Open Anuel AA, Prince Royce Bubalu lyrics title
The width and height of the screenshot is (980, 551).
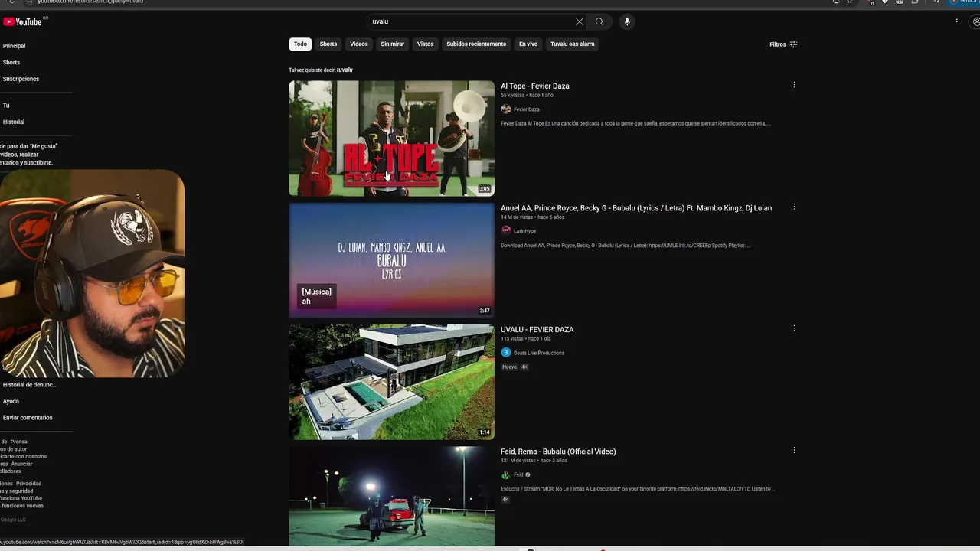(x=636, y=207)
